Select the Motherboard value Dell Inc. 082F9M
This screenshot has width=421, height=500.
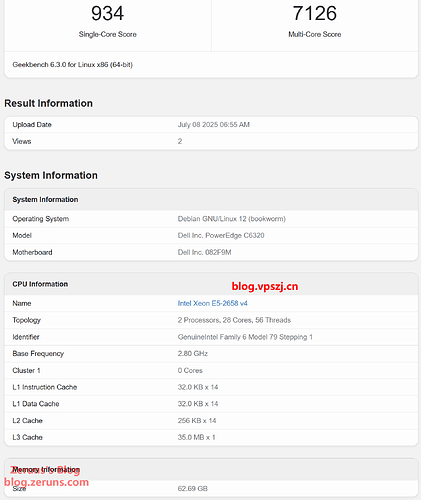click(x=204, y=252)
